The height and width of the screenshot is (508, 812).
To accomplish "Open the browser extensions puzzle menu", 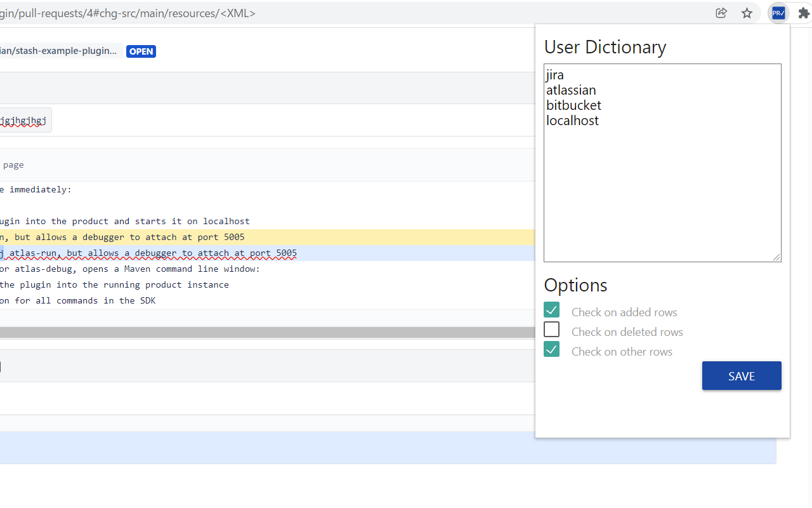I will click(x=803, y=13).
